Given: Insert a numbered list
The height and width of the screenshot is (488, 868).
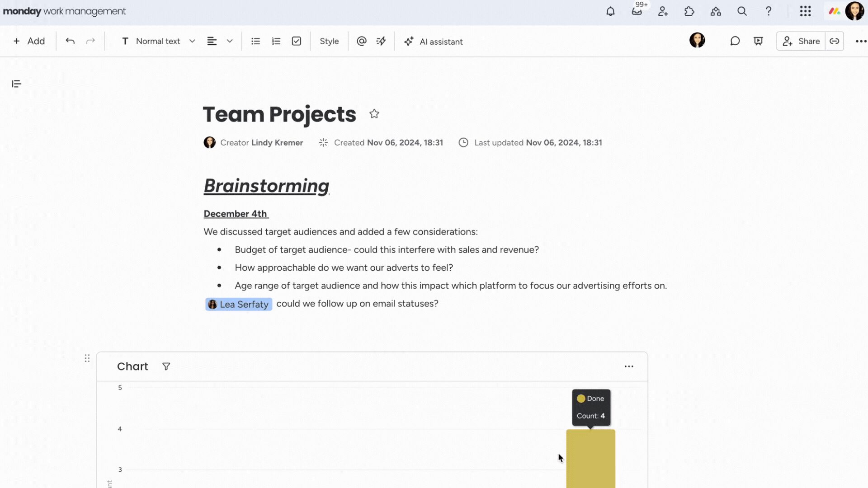Looking at the screenshot, I should coord(276,41).
